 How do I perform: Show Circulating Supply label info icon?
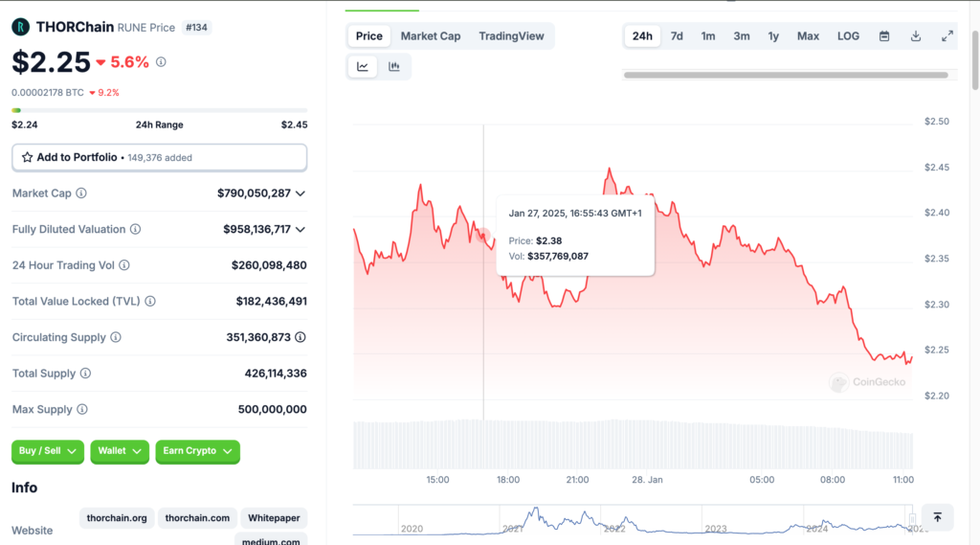[116, 337]
